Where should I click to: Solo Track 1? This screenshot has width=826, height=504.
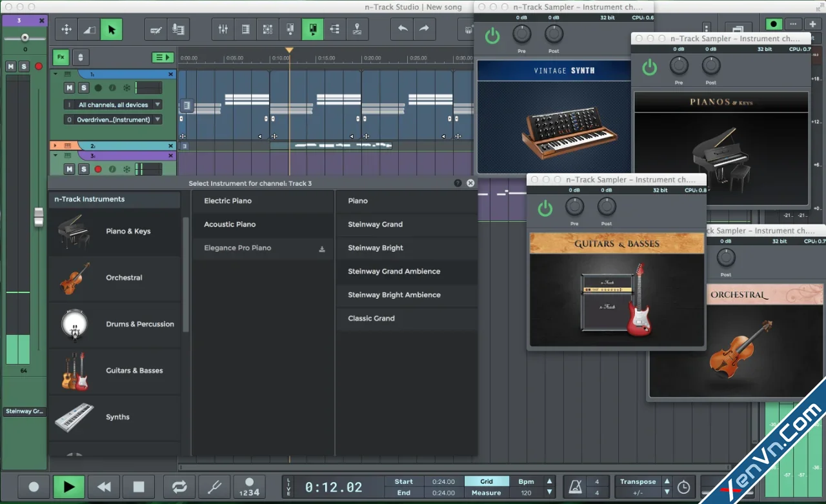[x=83, y=88]
